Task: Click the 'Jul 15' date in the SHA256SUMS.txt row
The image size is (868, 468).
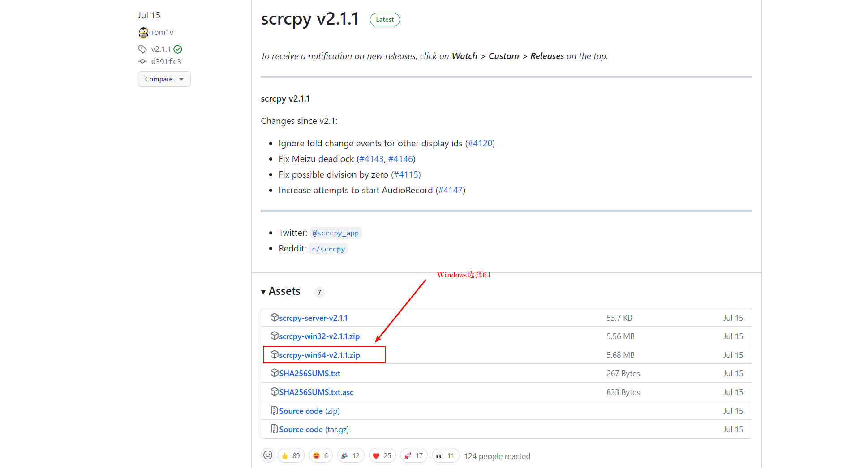Action: click(733, 374)
